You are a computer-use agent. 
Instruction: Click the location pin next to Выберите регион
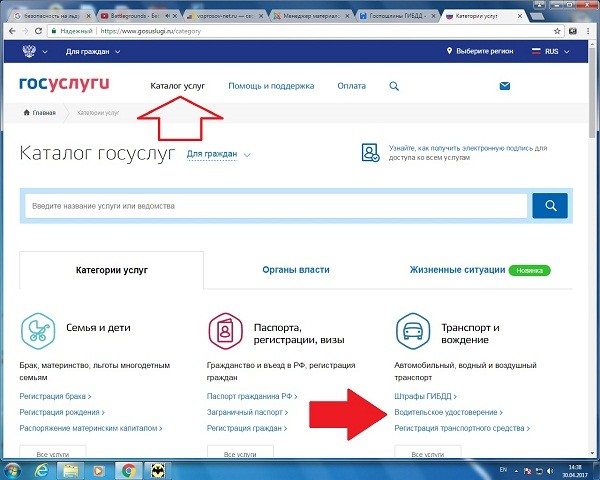449,51
